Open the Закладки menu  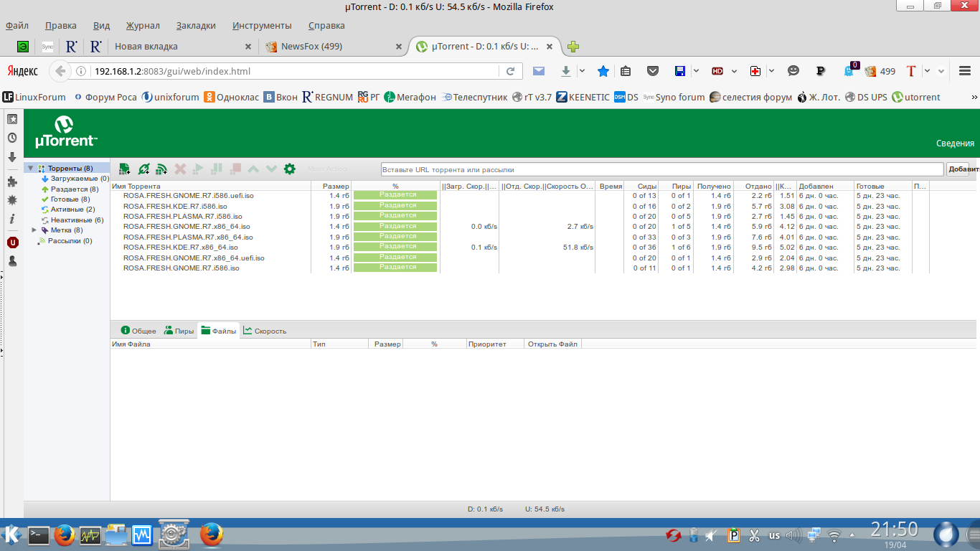196,26
